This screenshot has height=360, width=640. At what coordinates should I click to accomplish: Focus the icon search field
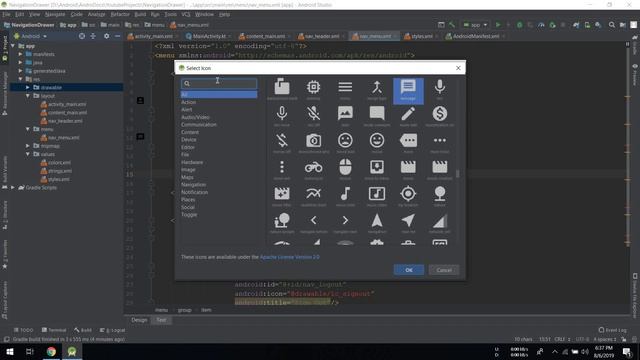(219, 83)
